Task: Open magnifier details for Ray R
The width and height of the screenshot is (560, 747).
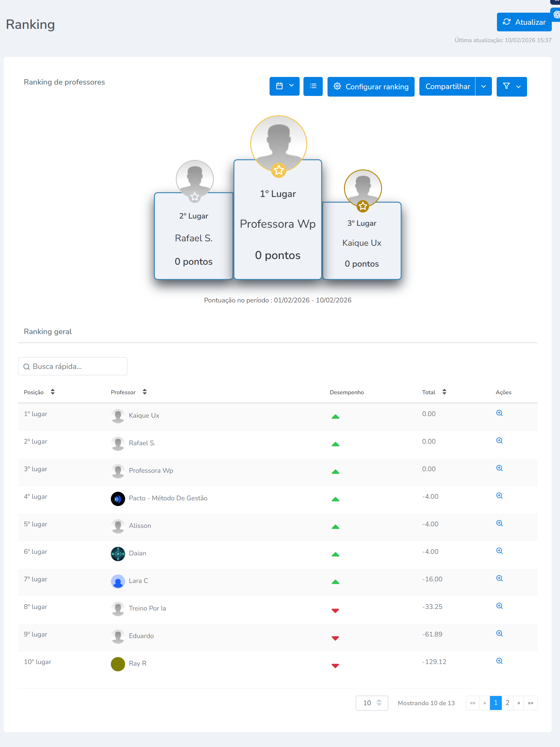Action: [x=499, y=661]
